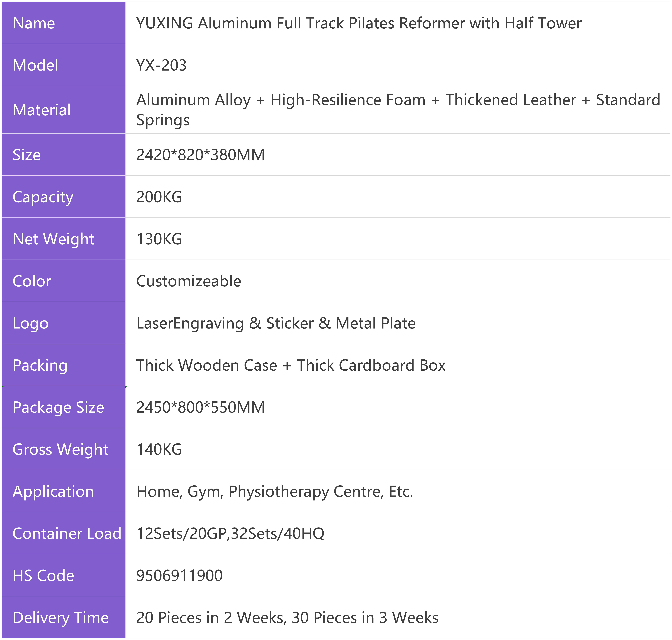This screenshot has width=672, height=640.
Task: Click the 'Net Weight' label cell
Action: [64, 238]
